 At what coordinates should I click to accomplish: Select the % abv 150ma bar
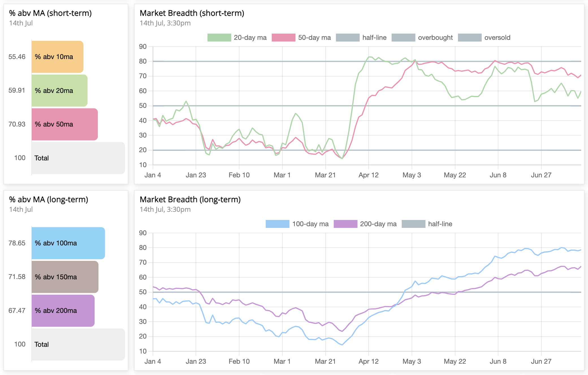pyautogui.click(x=65, y=277)
